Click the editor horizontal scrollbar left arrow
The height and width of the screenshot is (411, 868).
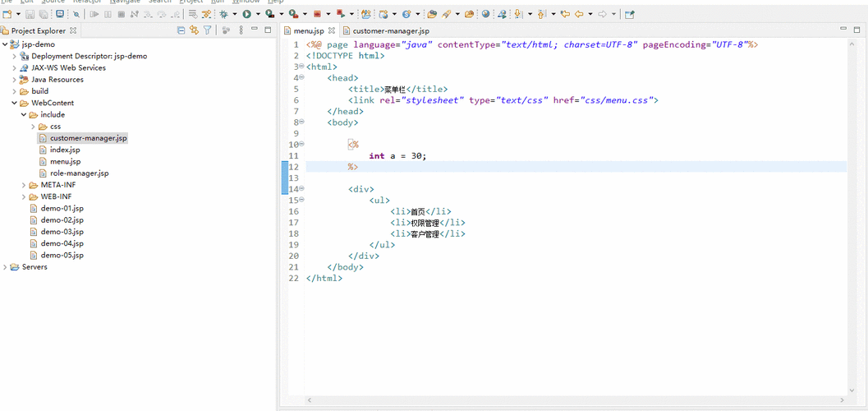tap(310, 399)
